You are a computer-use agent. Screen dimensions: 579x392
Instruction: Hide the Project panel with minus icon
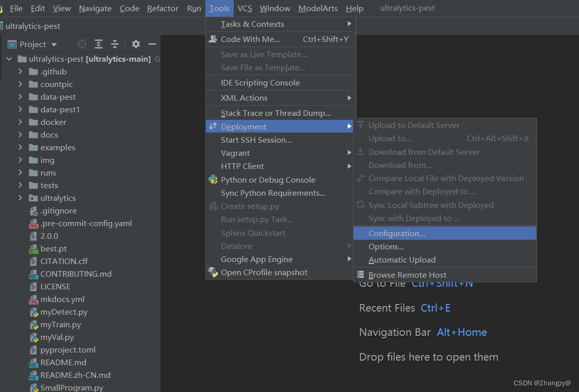pyautogui.click(x=152, y=45)
